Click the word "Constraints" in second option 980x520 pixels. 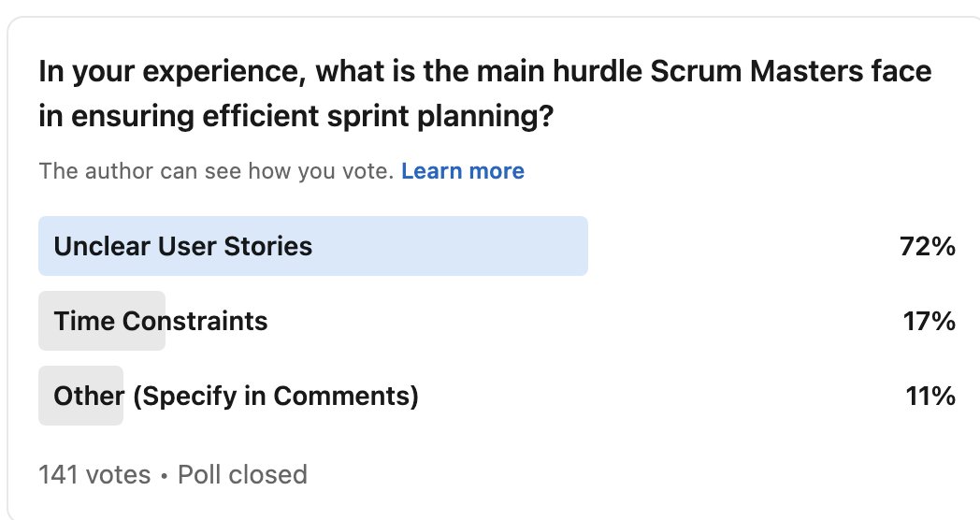[x=195, y=321]
